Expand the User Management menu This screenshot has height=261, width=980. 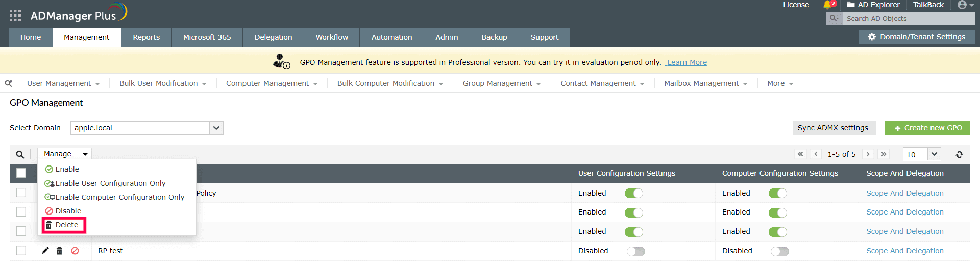point(63,83)
